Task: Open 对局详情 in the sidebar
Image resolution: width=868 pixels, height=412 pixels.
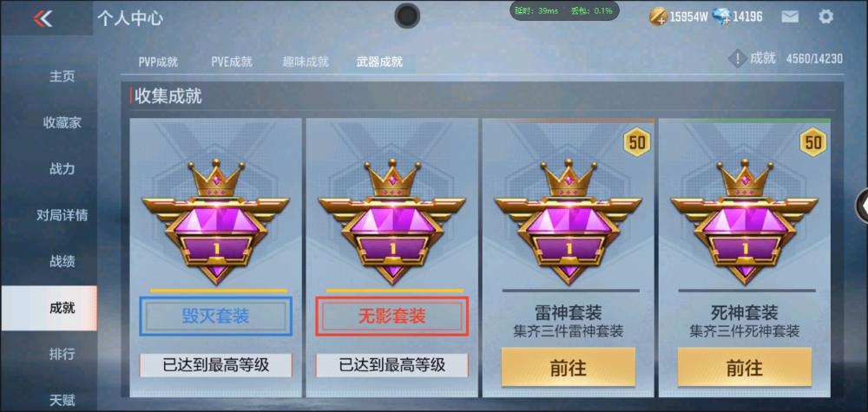Action: tap(62, 215)
